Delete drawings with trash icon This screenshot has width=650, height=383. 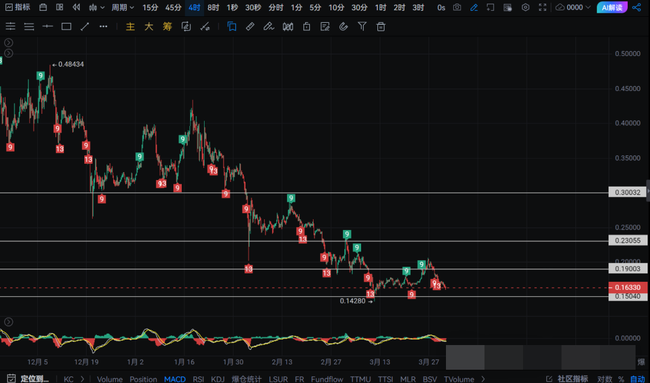[381, 27]
